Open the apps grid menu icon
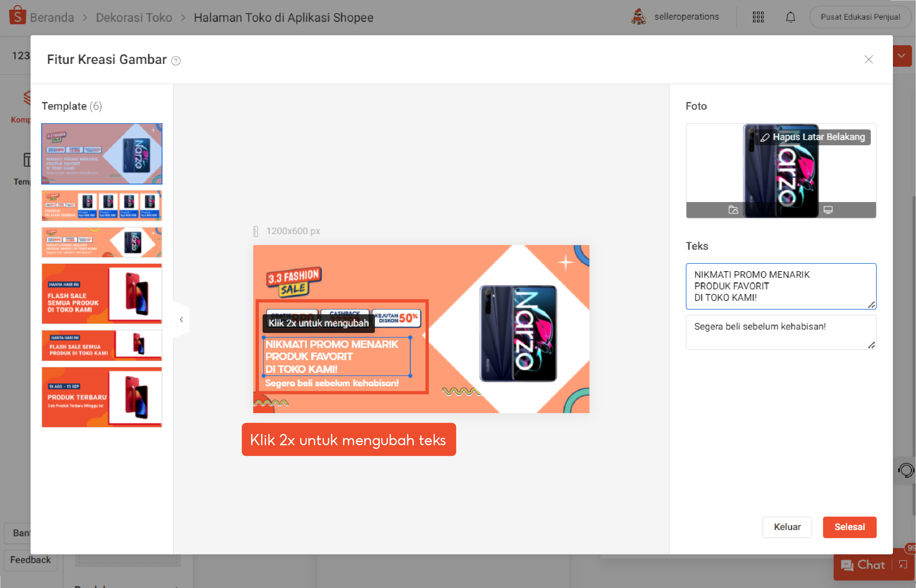Image resolution: width=916 pixels, height=588 pixels. 758,17
